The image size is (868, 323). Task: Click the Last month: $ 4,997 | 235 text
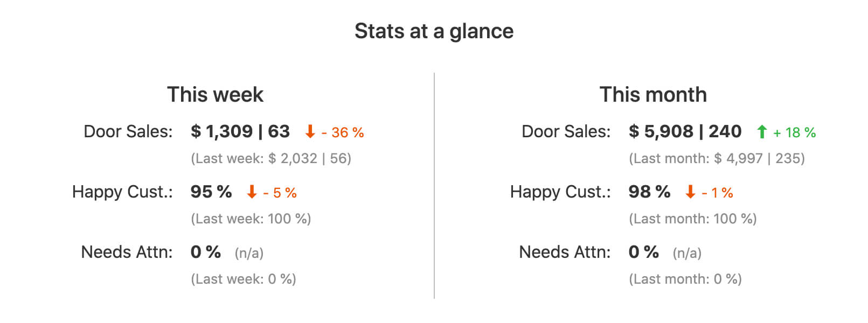717,158
